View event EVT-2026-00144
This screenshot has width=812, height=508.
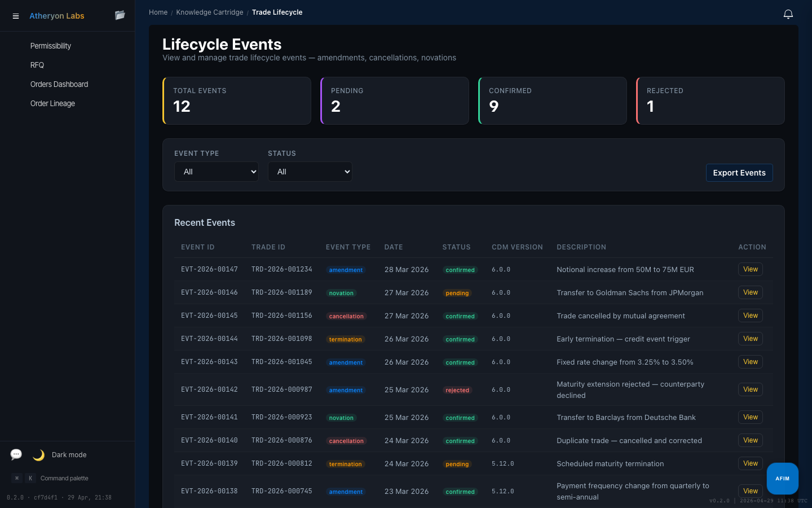(751, 339)
